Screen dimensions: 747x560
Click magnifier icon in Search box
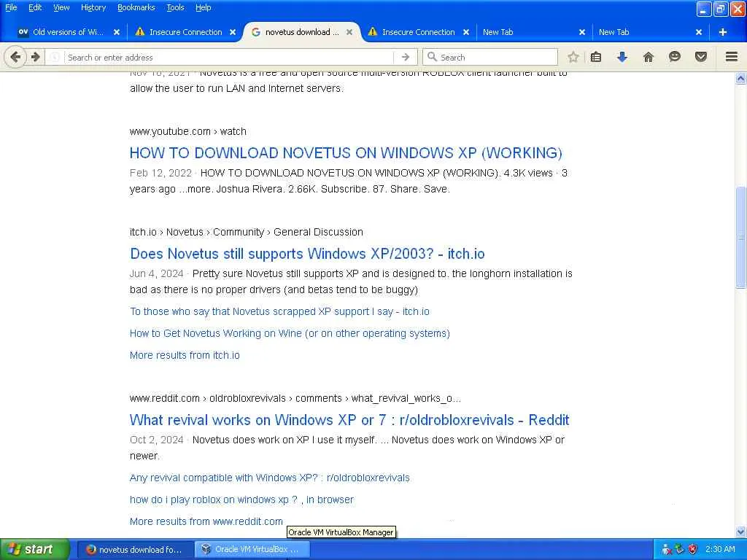432,57
